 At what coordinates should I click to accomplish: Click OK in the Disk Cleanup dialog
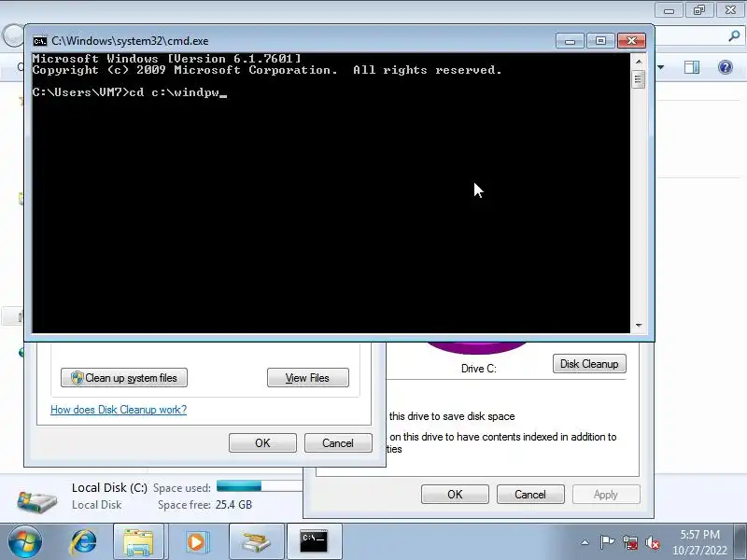coord(262,442)
